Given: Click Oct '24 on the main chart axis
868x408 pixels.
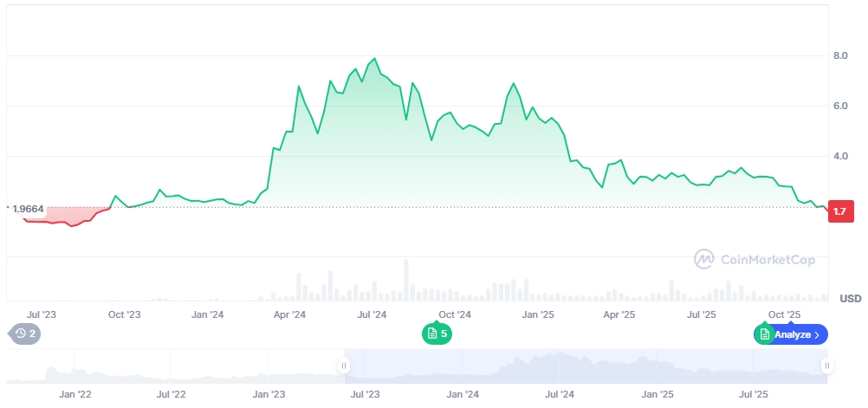Looking at the screenshot, I should coord(455,315).
